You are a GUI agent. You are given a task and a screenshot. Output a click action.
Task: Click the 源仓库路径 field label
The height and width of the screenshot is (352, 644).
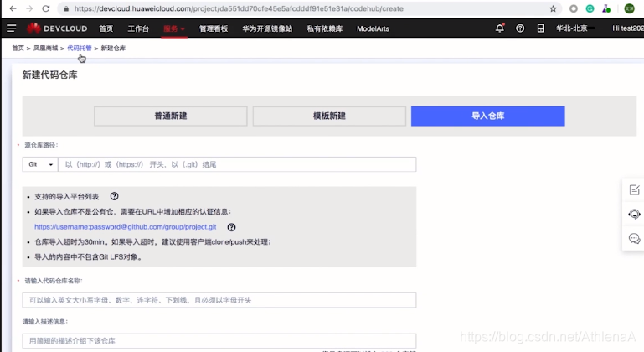coord(41,145)
